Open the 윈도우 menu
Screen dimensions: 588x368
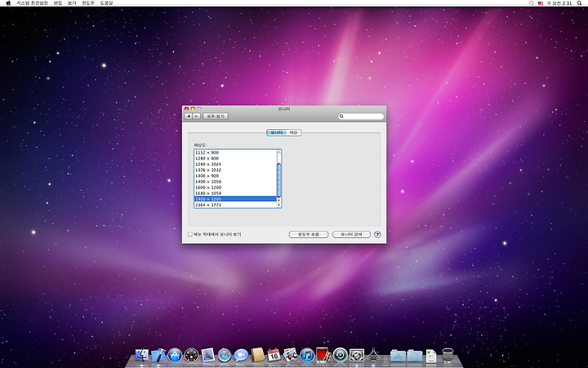tap(88, 3)
